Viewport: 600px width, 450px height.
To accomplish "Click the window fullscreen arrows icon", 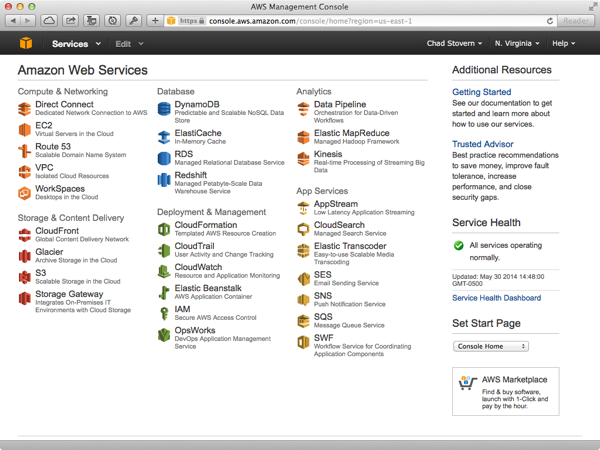I will click(592, 7).
